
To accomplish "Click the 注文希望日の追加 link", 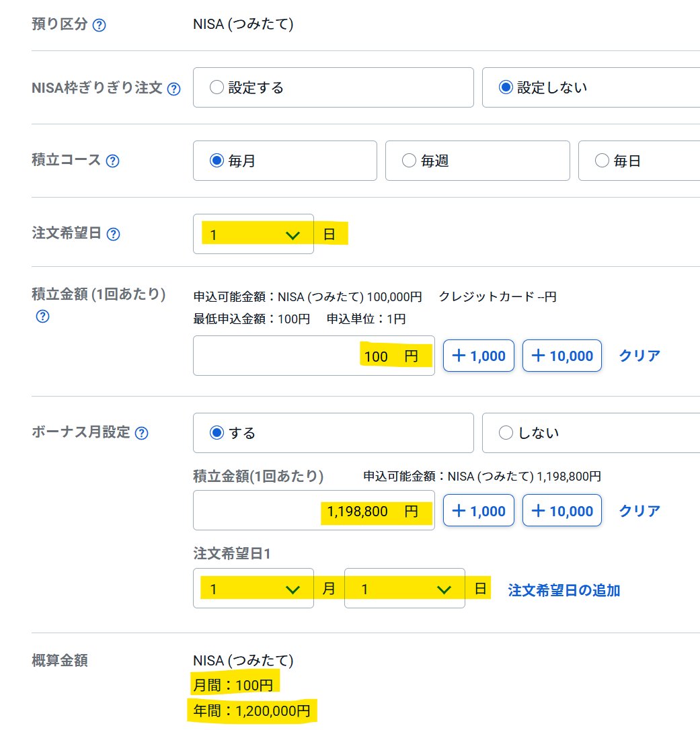I will tap(563, 590).
